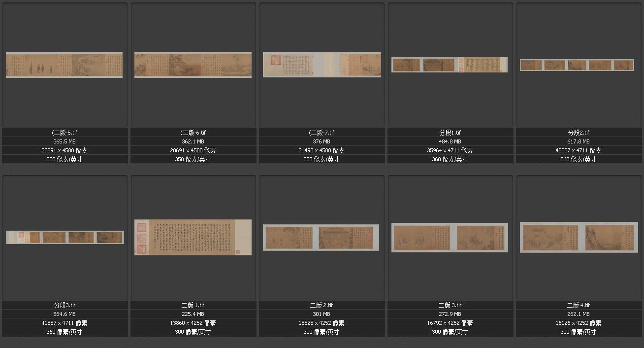The height and width of the screenshot is (348, 644).
Task: Select the (二版-5.tif scroll thumbnail image
Action: tap(64, 65)
